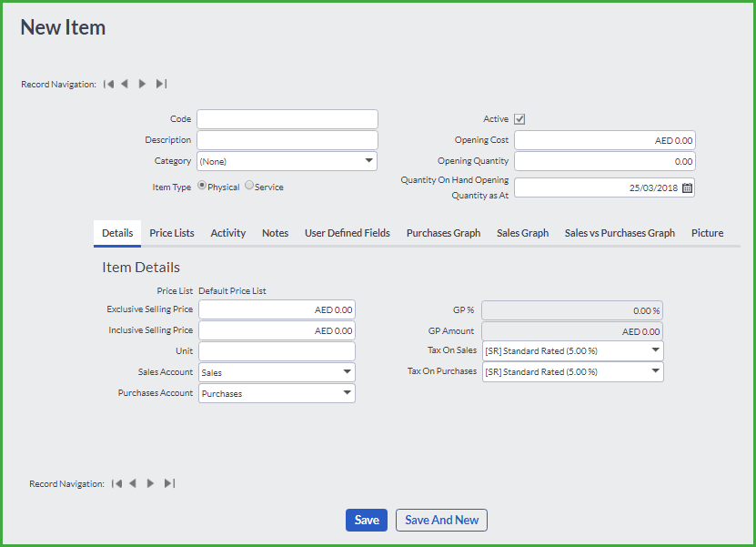
Task: Click the GP Amount field
Action: tap(572, 331)
